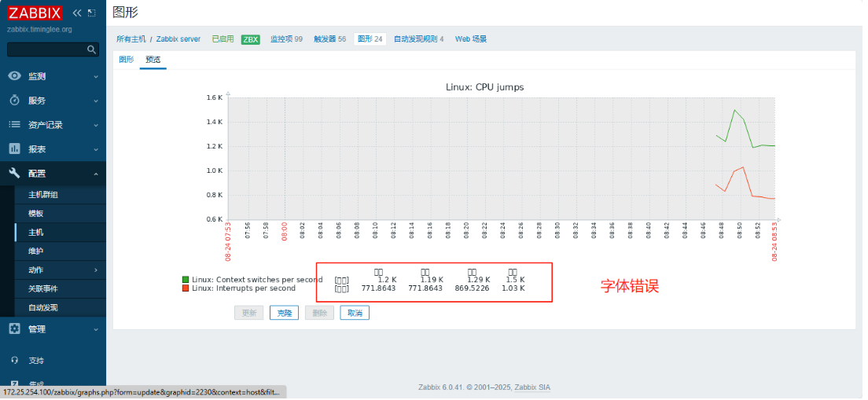The height and width of the screenshot is (400, 868).
Task: Collapse the 配置 menu chevron
Action: [96, 174]
